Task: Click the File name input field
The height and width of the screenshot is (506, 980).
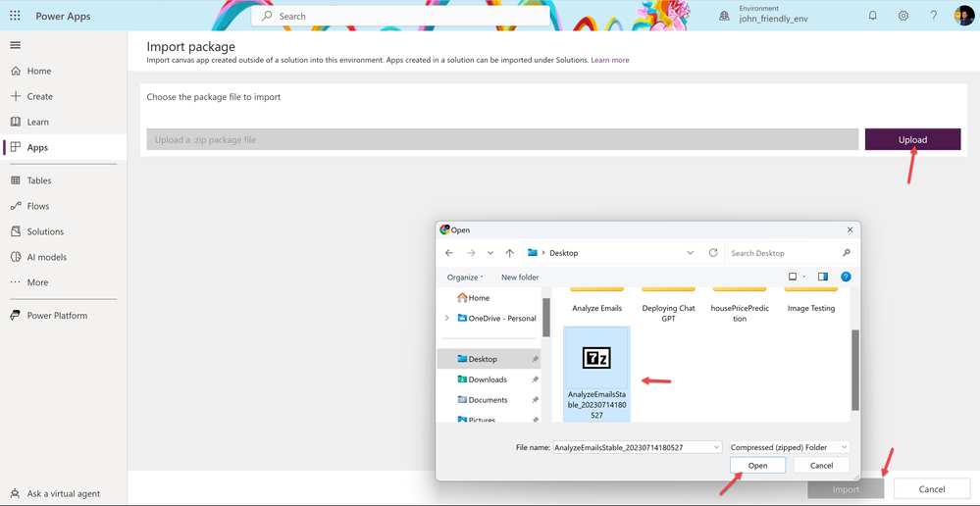Action: pos(632,447)
